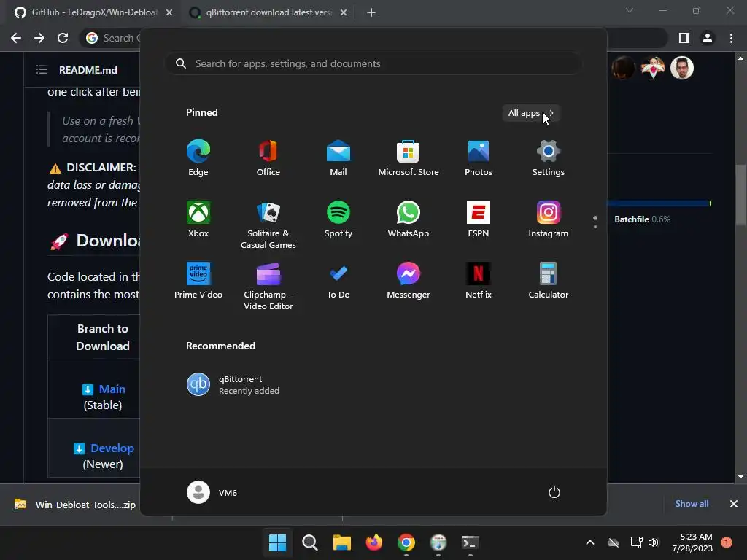Open Chrome tab search dropdown
Screen dimensions: 747x560
(x=630, y=10)
